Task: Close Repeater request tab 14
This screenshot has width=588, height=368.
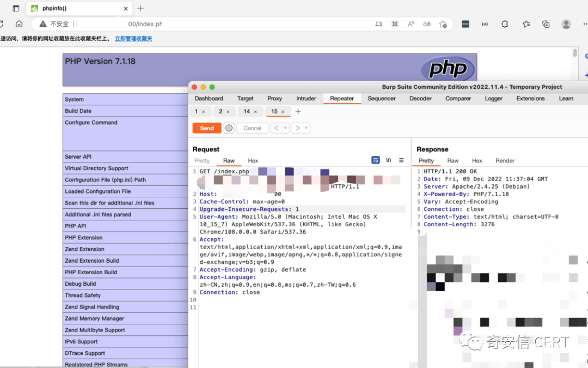Action: click(255, 112)
